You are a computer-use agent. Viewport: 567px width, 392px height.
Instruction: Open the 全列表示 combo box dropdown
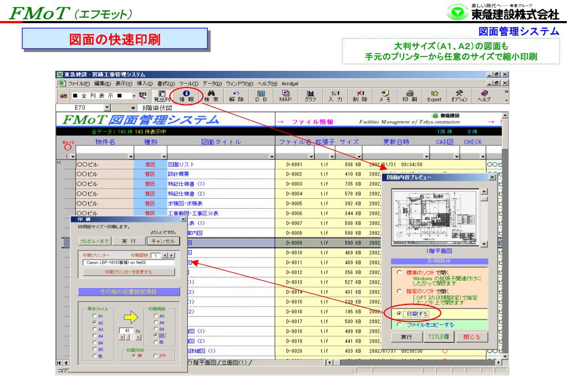point(134,96)
